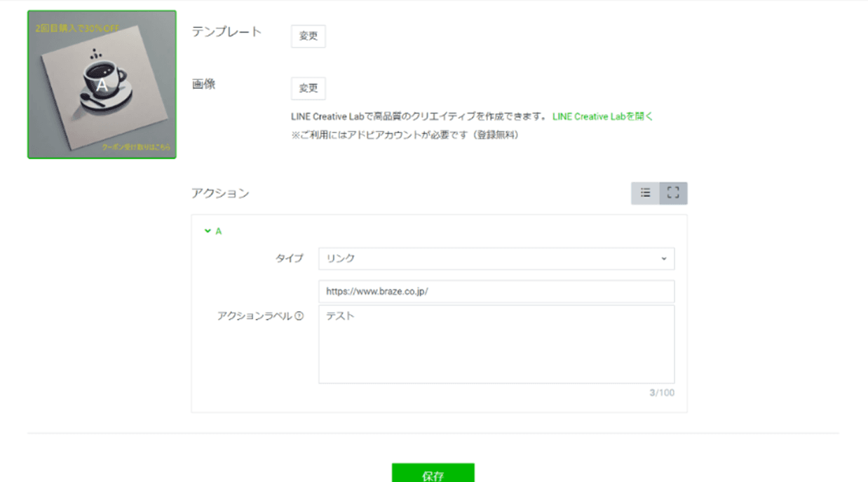Focus the URL field containing https://www.braze.co.jp/

496,291
